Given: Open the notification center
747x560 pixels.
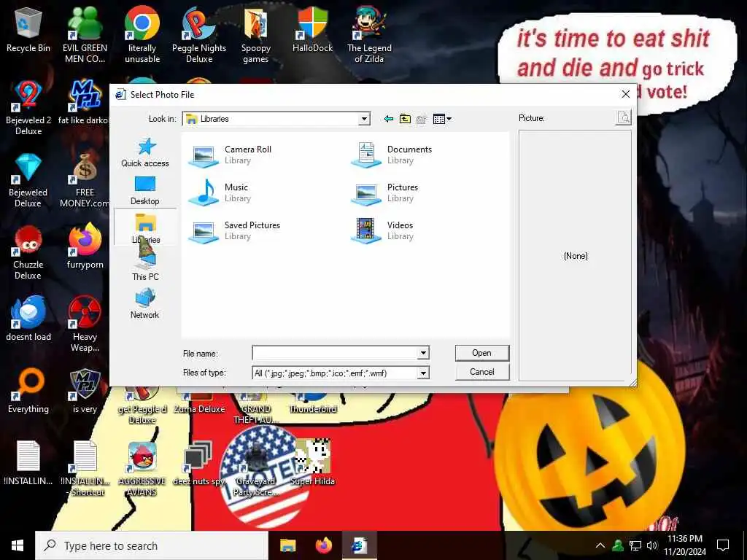Looking at the screenshot, I should click(723, 545).
